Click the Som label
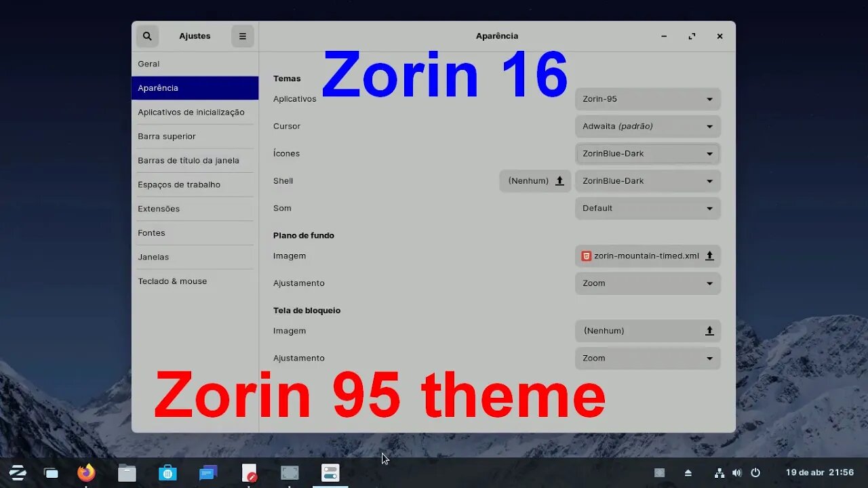Screen dimensions: 868x488 281,208
